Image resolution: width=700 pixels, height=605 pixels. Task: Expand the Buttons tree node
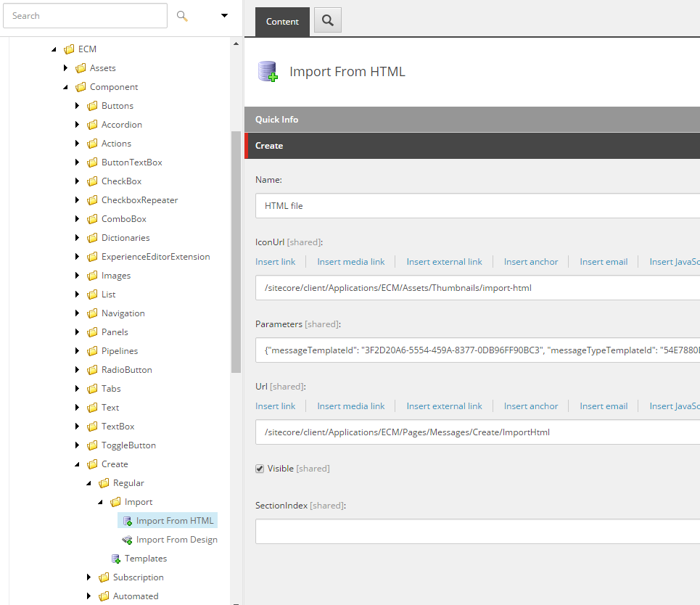[x=77, y=106]
